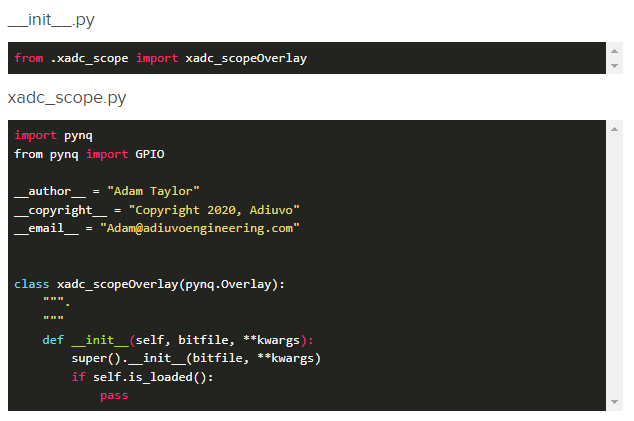Click the scroll-down arrow of the __init__.py code block

(x=615, y=66)
